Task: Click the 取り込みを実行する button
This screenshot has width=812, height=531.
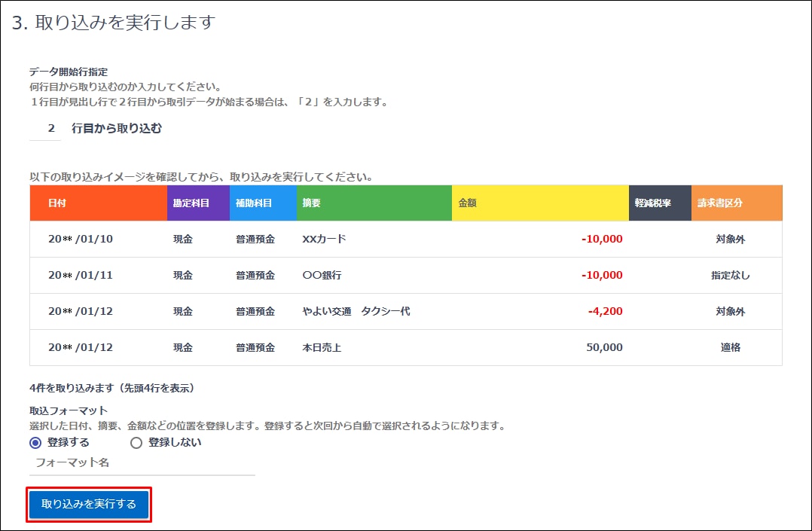Action: (x=89, y=504)
